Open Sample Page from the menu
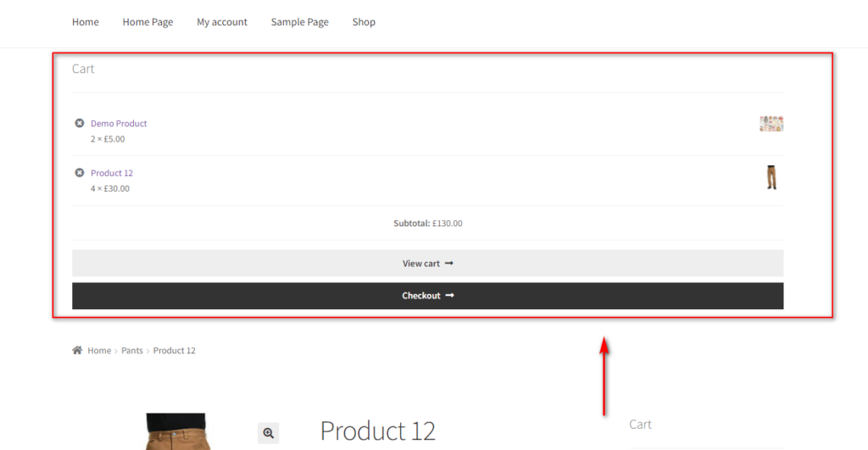Image resolution: width=868 pixels, height=450 pixels. pos(299,22)
